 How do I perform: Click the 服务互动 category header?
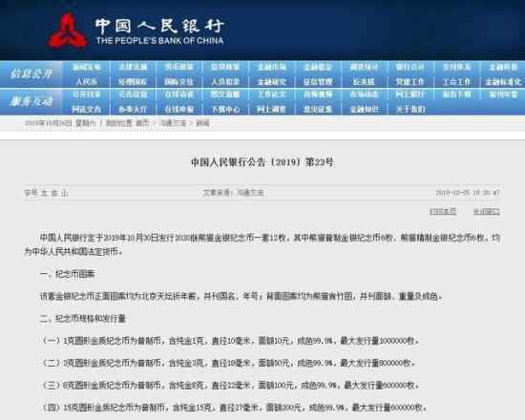(x=31, y=101)
